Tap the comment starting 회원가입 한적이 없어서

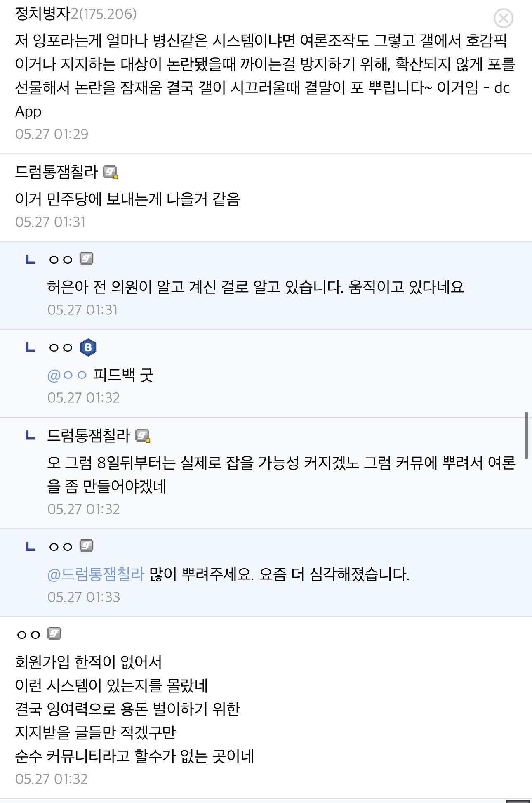click(134, 709)
